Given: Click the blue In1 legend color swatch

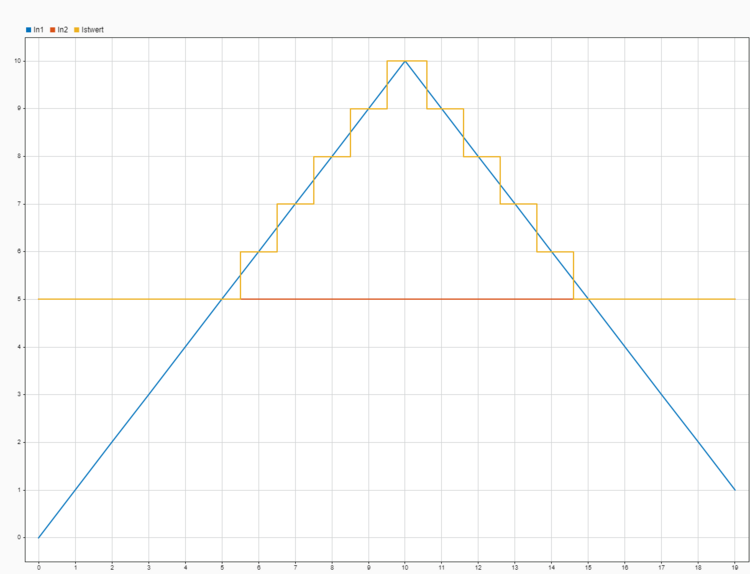Looking at the screenshot, I should (29, 30).
